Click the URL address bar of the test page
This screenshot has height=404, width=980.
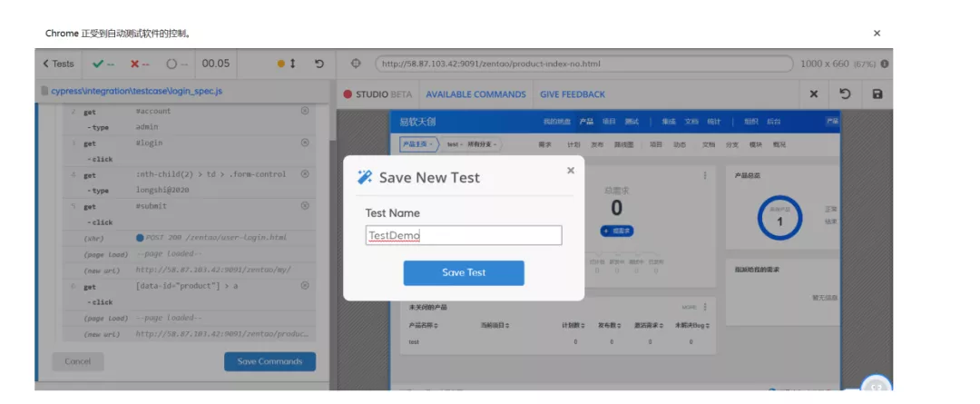click(583, 64)
